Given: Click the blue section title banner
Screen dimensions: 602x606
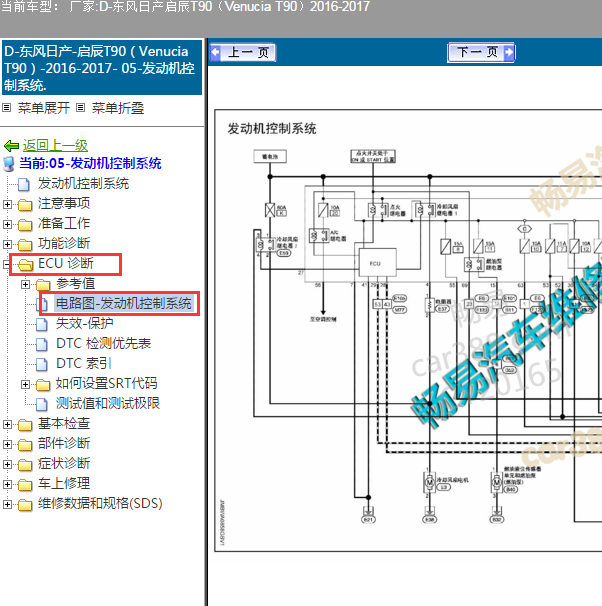Looking at the screenshot, I should (102, 68).
